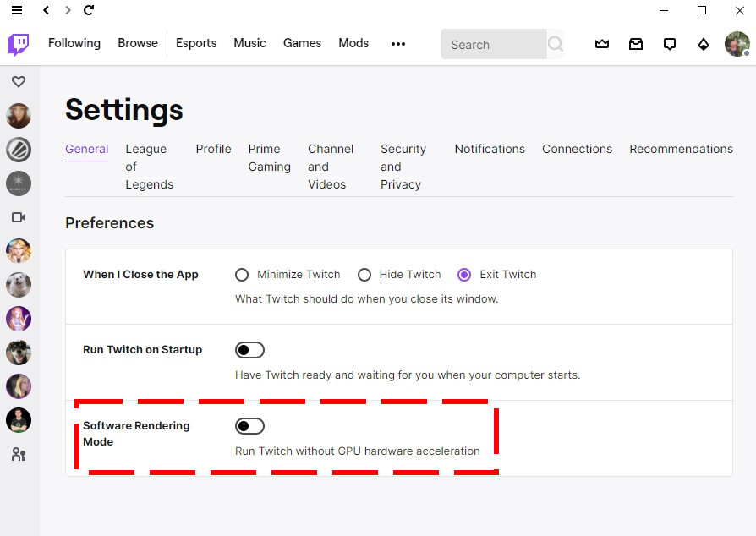Open the Esports section

click(196, 43)
